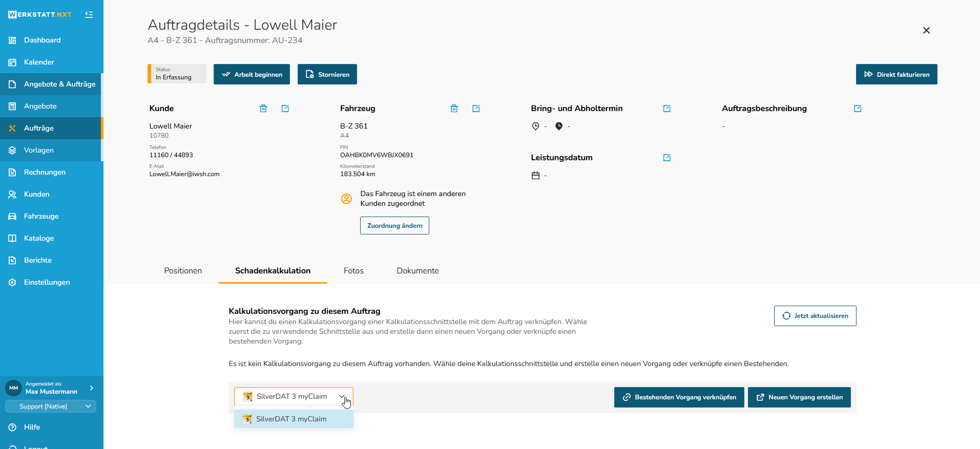Switch to the Positionen tab

point(183,271)
